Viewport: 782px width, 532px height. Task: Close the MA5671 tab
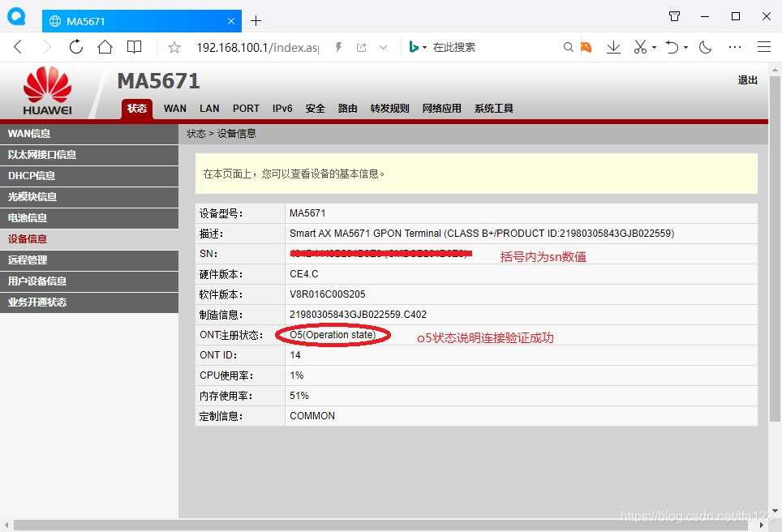tap(231, 21)
